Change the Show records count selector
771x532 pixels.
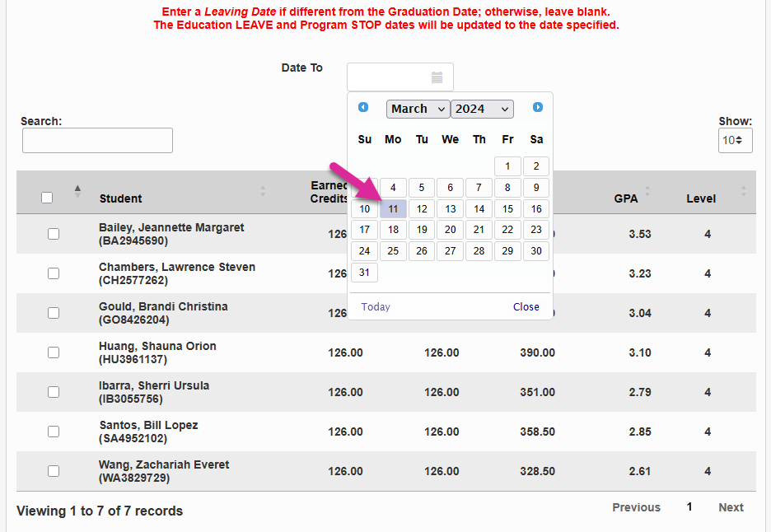(x=735, y=140)
